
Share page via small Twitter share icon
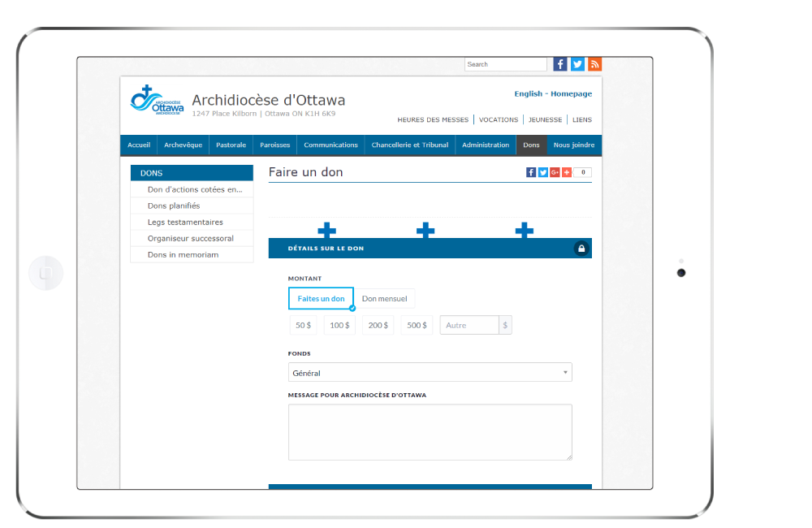click(x=543, y=172)
